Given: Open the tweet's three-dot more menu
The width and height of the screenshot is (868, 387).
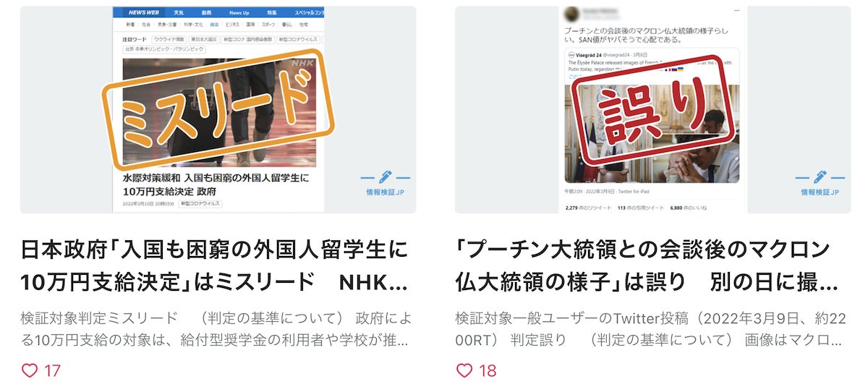Looking at the screenshot, I should coord(736,12).
